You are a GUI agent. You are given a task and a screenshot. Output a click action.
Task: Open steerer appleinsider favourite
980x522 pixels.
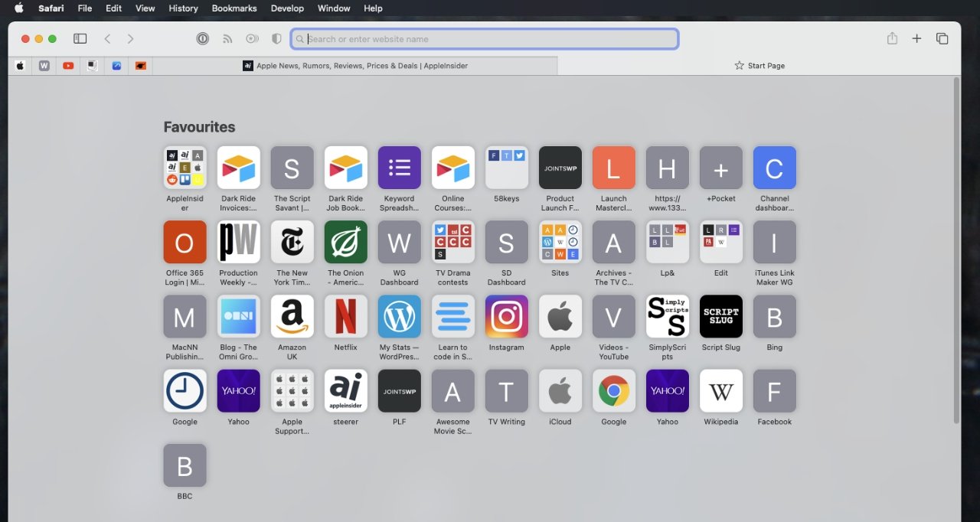(x=345, y=390)
